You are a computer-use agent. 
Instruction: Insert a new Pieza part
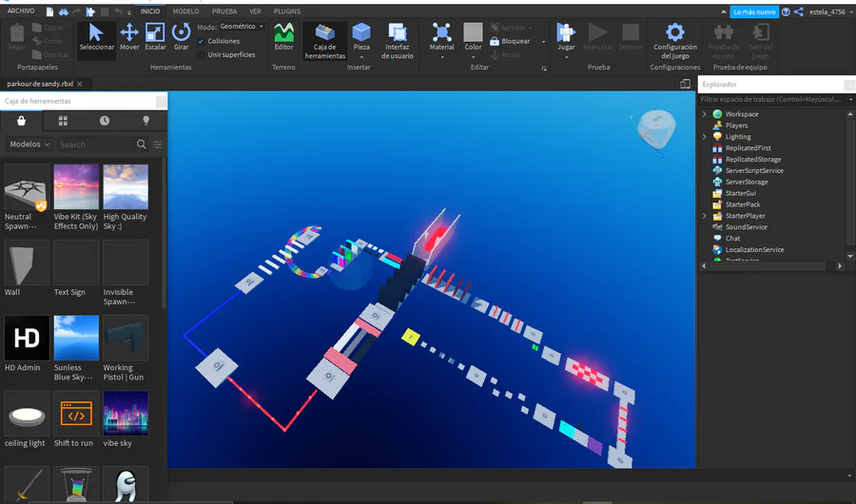pos(361,38)
